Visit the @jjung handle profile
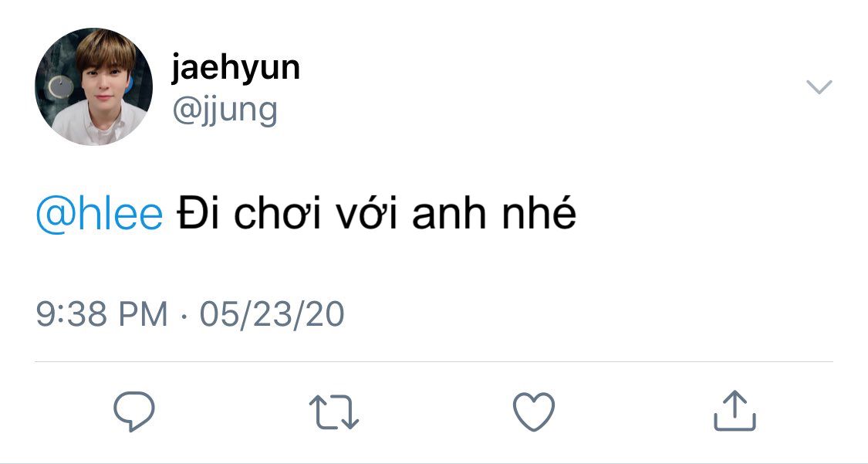This screenshot has width=868, height=464. point(225,110)
